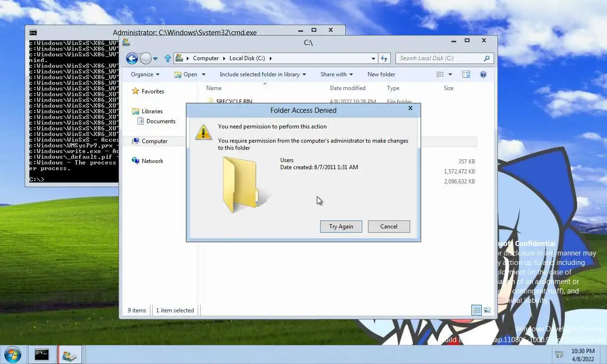Open the view options dropdown arrow
The width and height of the screenshot is (607, 364).
coord(450,74)
